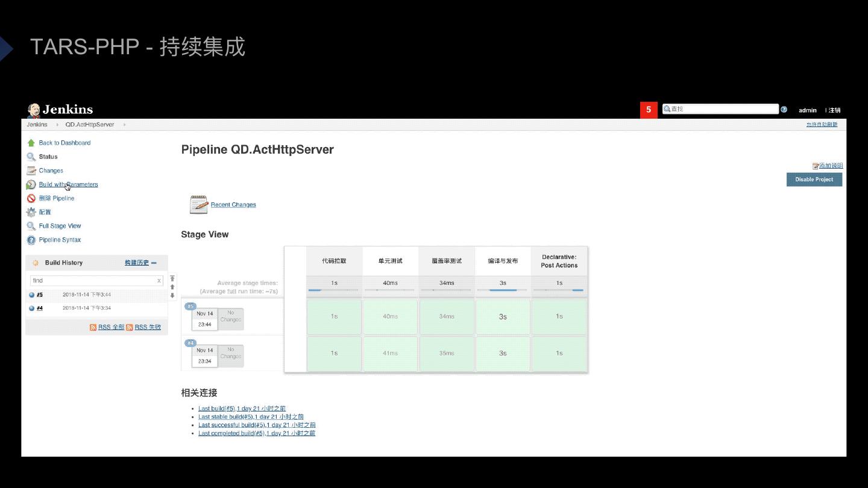Click build #5 编译与发布 stage cell showing 3s

click(x=503, y=316)
